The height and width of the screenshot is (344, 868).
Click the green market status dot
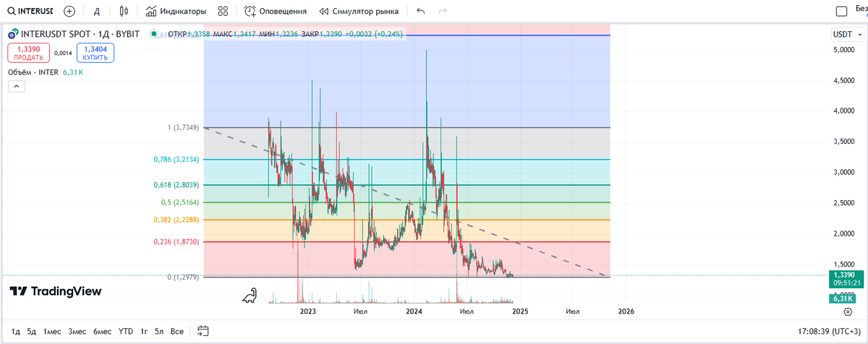153,34
